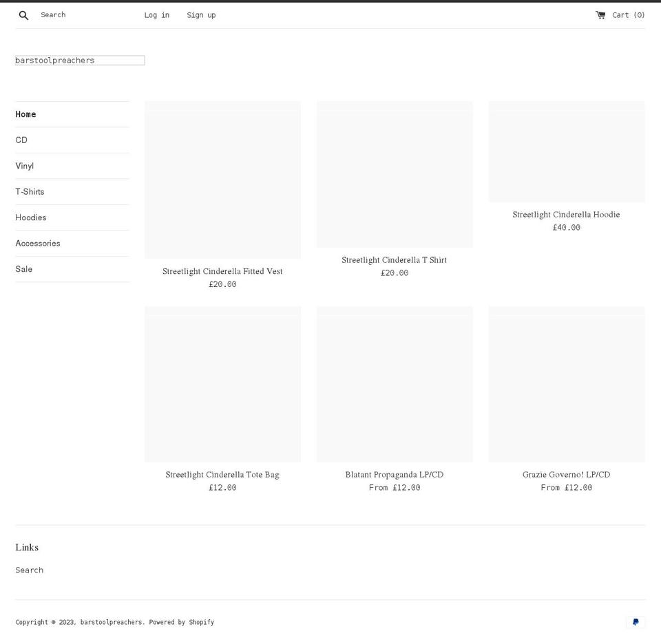Click Streetlight Cinderella Fitted Vest title
The height and width of the screenshot is (644, 661).
(222, 271)
